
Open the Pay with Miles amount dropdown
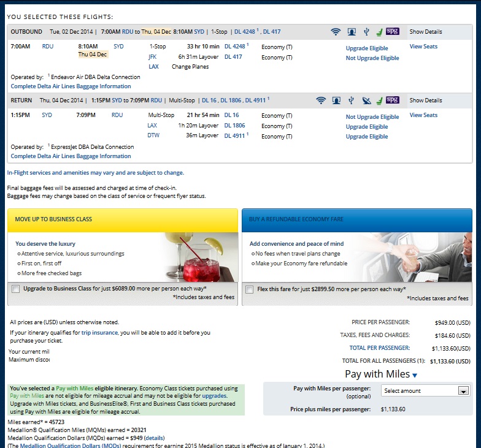[425, 390]
